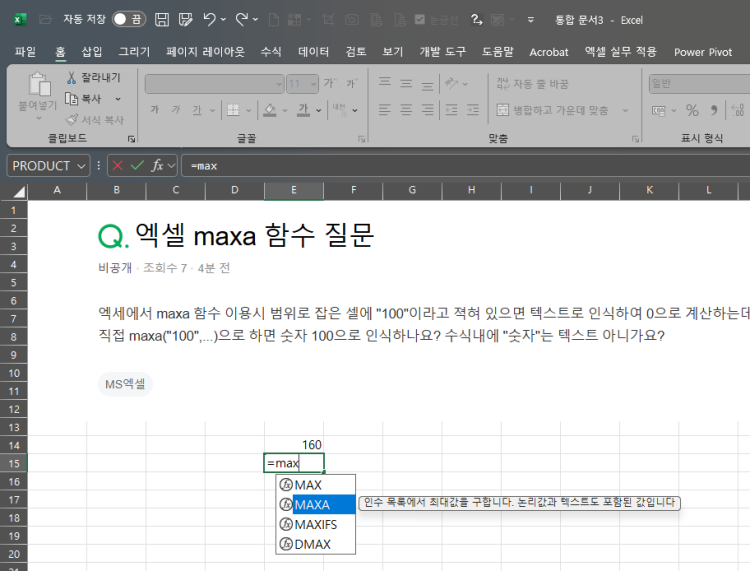Open the font size dropdown
The width and height of the screenshot is (750, 571).
pos(313,84)
